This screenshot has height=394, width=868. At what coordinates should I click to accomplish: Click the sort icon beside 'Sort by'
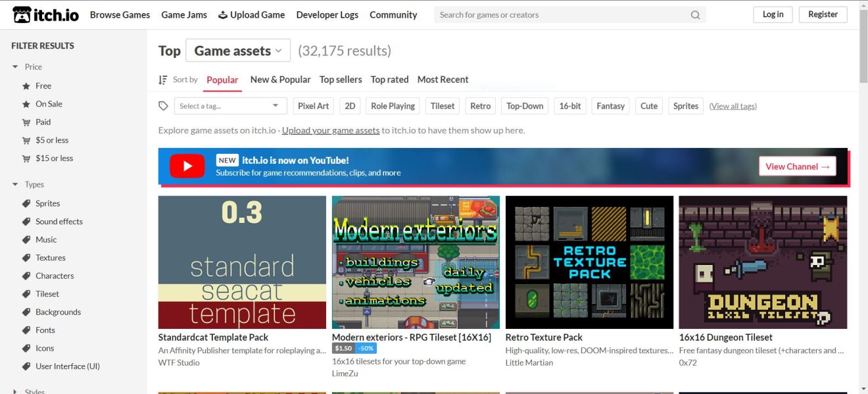coord(162,79)
